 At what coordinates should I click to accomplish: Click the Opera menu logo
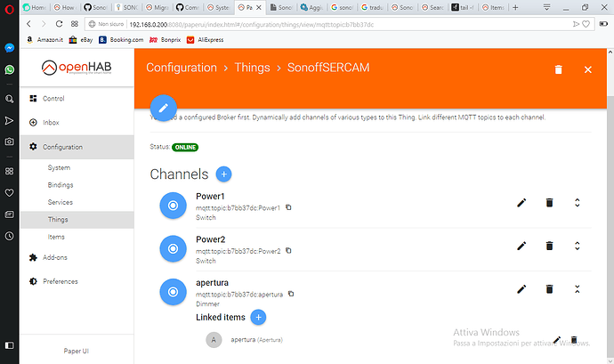pos(10,8)
